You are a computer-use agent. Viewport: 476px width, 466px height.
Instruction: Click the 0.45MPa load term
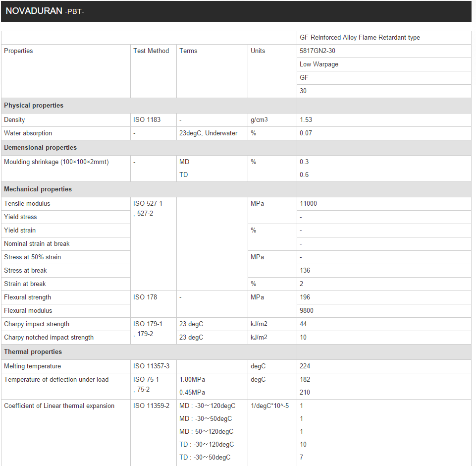coord(192,392)
